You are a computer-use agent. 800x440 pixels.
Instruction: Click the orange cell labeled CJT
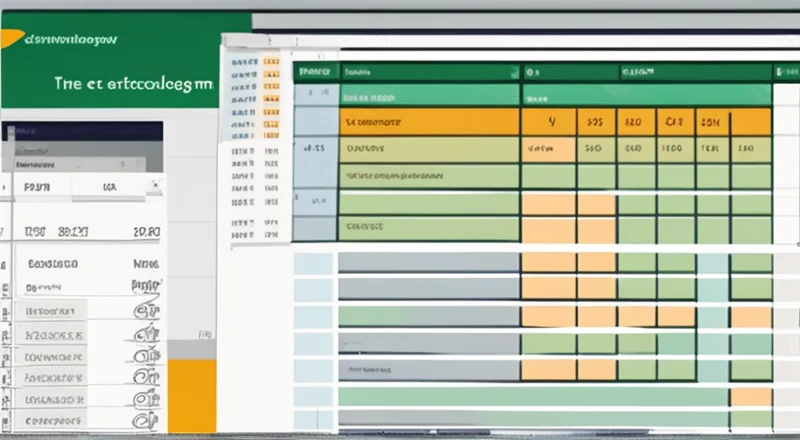(x=671, y=122)
